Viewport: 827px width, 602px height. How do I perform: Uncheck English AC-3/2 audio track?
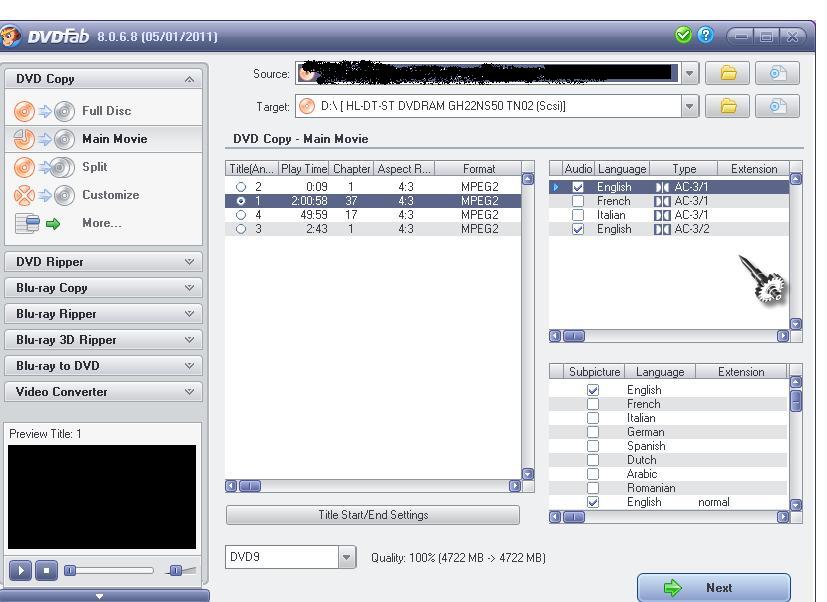(x=578, y=229)
